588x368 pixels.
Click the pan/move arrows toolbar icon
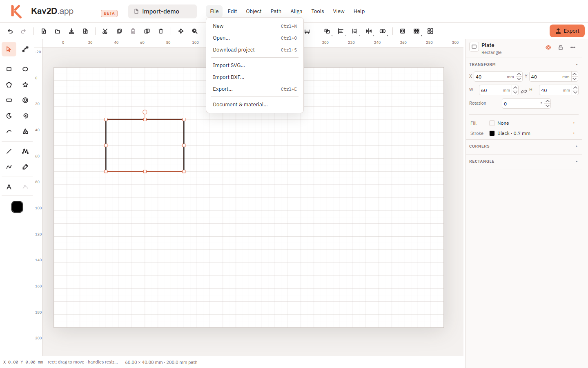[181, 31]
